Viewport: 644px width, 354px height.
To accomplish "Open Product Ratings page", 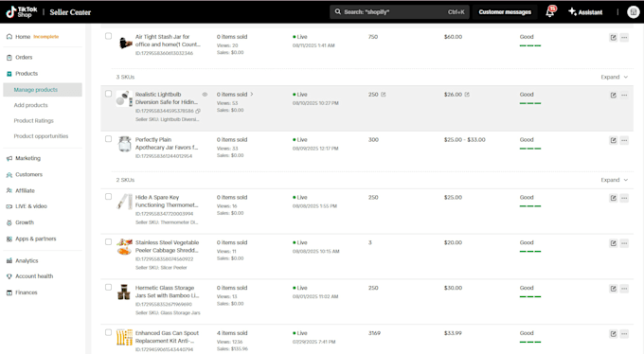I will [34, 121].
